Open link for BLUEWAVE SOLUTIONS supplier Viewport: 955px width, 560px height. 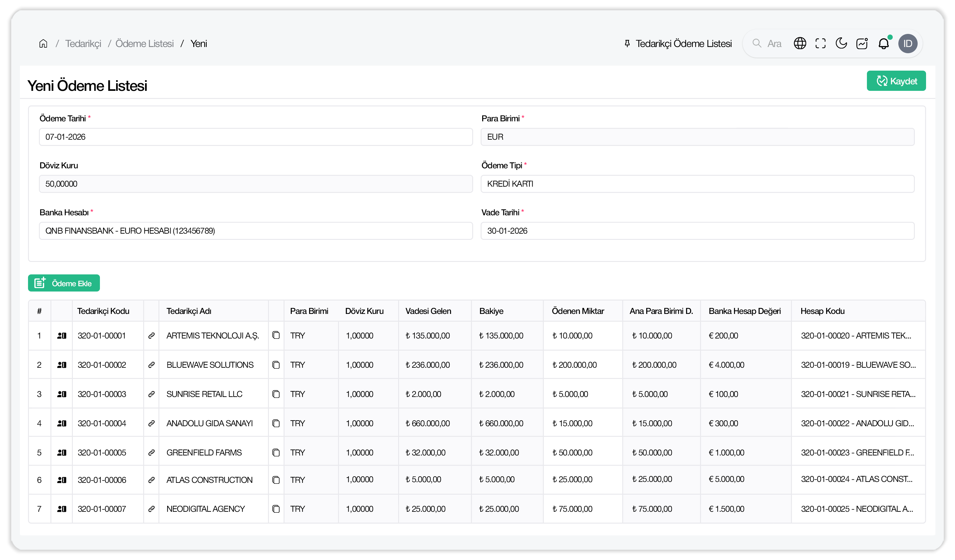(x=151, y=365)
